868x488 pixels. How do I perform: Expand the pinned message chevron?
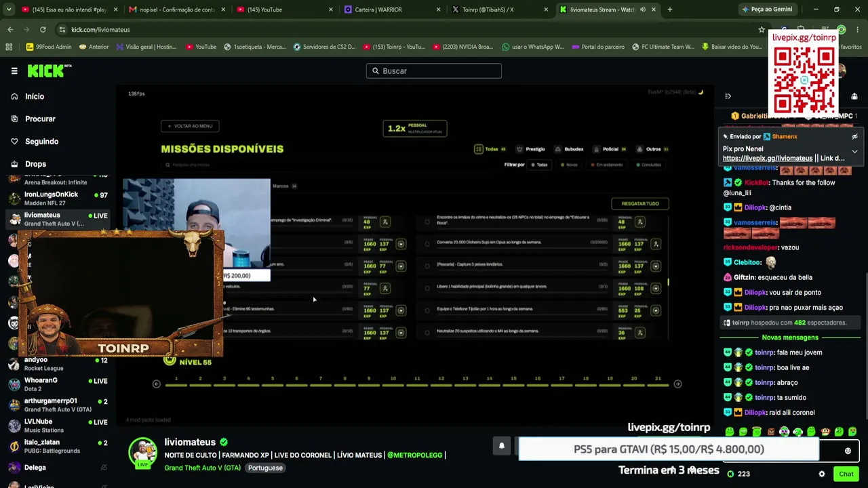(x=854, y=152)
